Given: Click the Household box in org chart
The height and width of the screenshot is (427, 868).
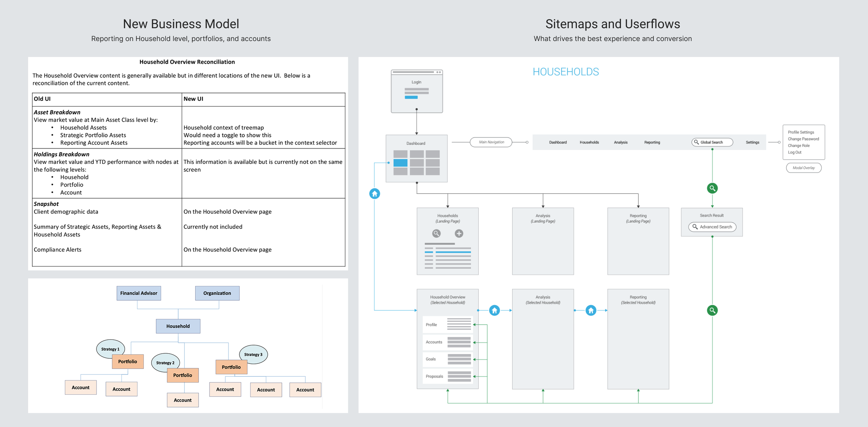Looking at the screenshot, I should click(x=178, y=326).
